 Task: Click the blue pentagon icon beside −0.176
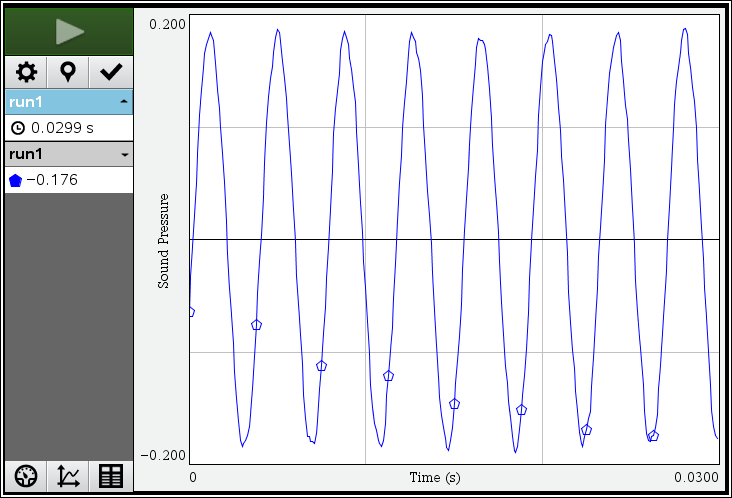click(15, 181)
